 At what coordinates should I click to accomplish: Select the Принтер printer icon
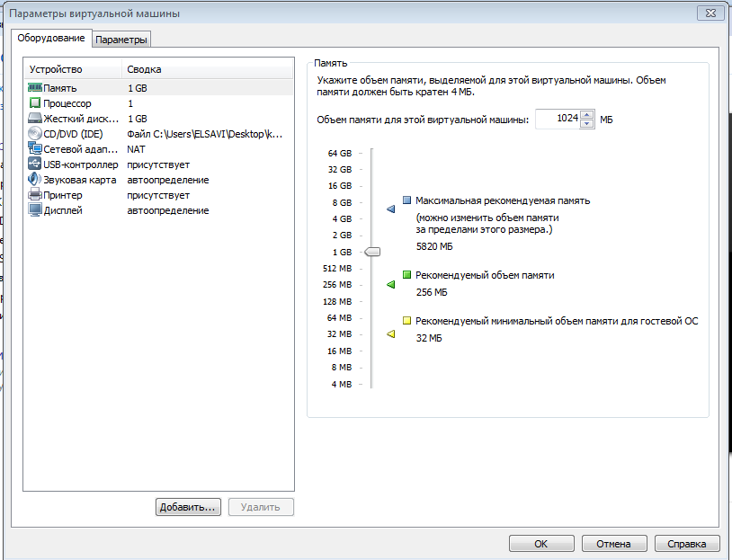[x=35, y=195]
